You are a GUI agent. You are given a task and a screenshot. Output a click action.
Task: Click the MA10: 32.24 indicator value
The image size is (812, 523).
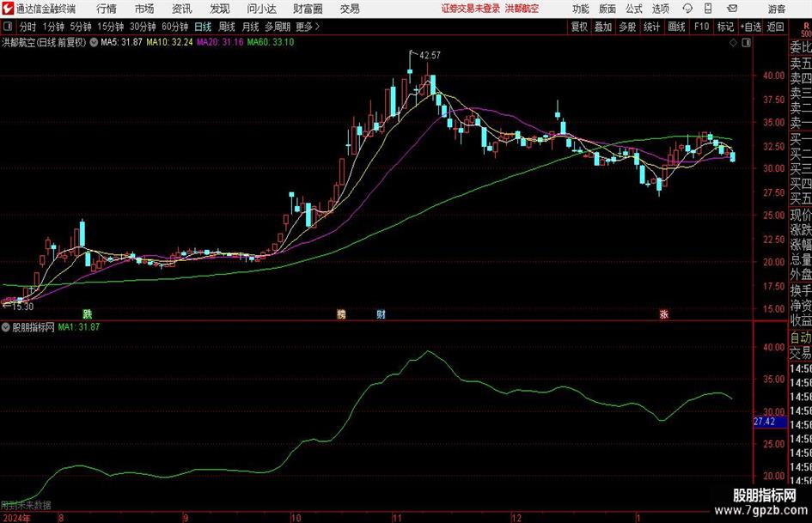click(x=169, y=42)
